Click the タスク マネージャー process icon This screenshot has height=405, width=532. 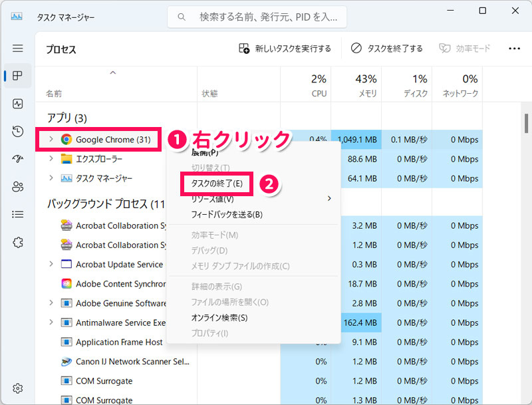pos(66,178)
